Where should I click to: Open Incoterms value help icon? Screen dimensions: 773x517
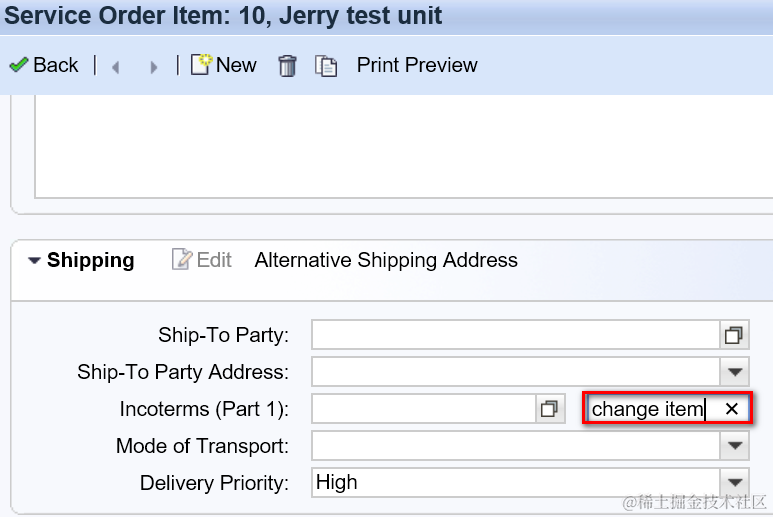click(x=549, y=409)
